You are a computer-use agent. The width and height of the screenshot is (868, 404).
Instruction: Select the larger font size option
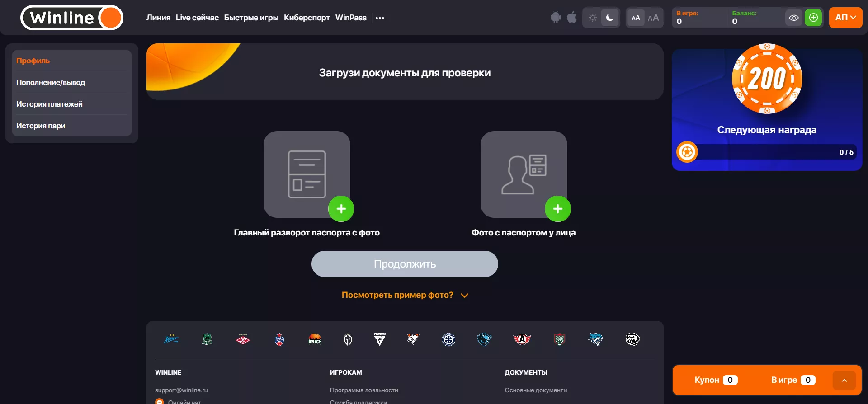pyautogui.click(x=653, y=18)
